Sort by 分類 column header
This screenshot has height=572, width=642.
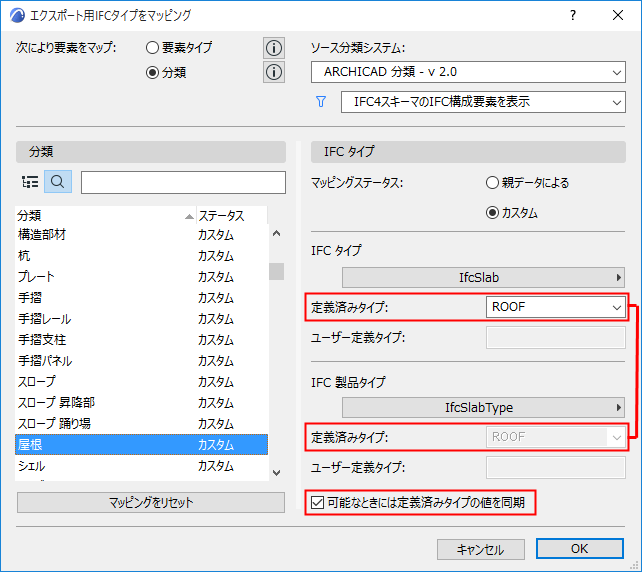[x=105, y=215]
